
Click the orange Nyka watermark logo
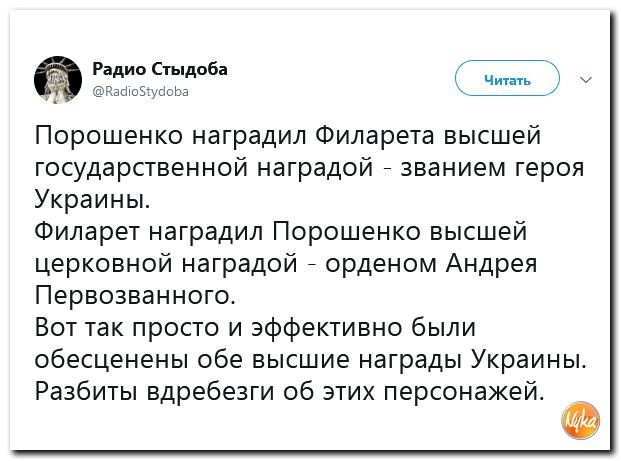[x=581, y=420]
